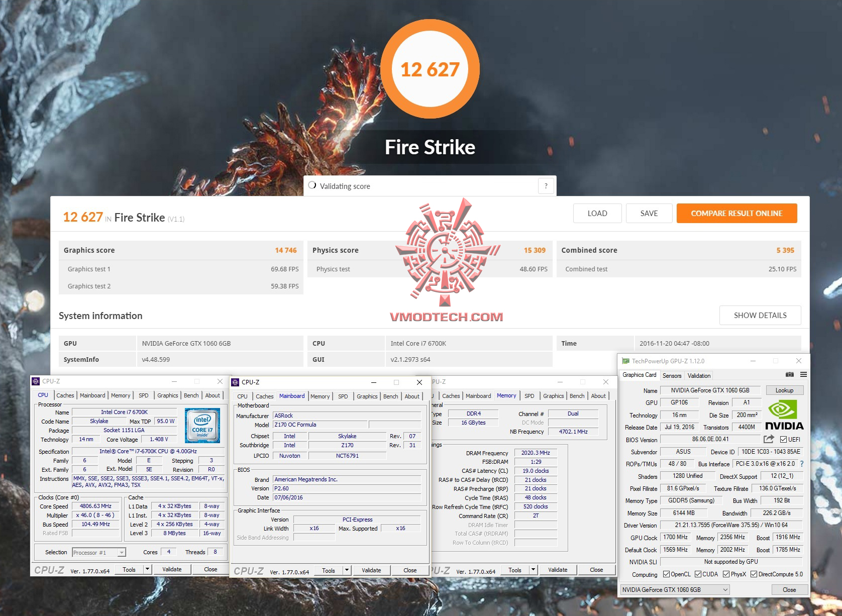The image size is (842, 616).
Task: Click COMPARE RESULT ONLINE
Action: 736,213
